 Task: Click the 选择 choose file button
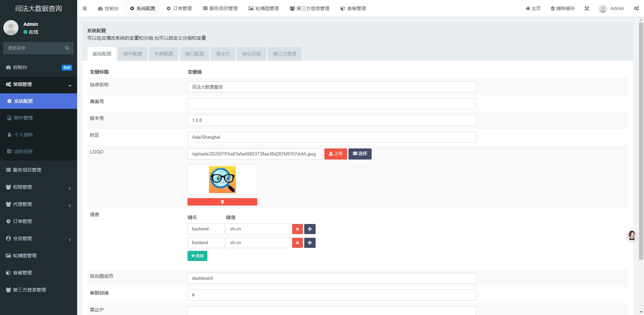[x=360, y=154]
